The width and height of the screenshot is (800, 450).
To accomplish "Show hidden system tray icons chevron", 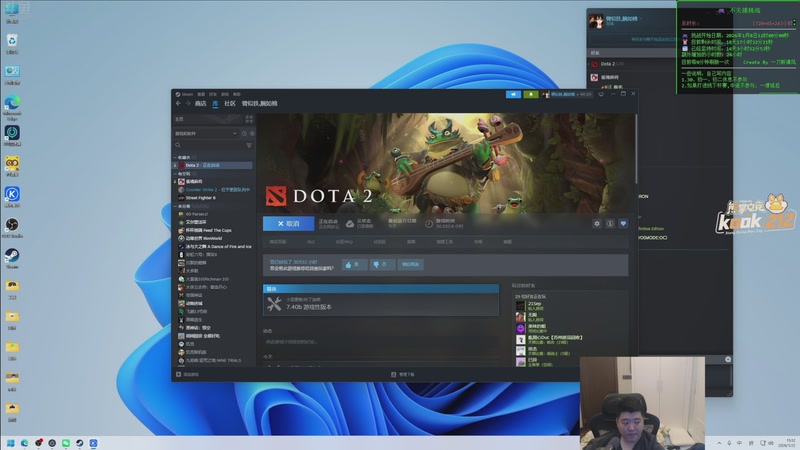I will tap(719, 443).
